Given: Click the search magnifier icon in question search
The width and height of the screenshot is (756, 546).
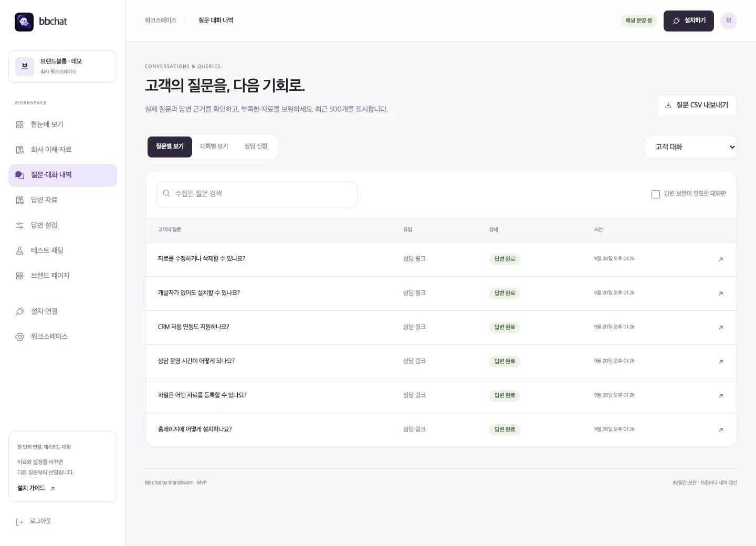Looking at the screenshot, I should point(166,193).
